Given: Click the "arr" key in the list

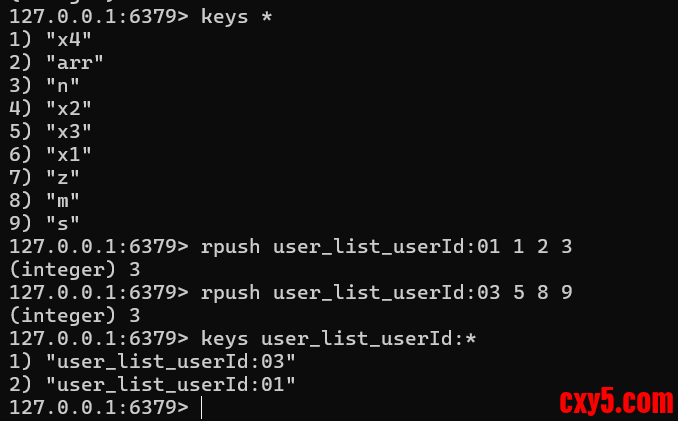Looking at the screenshot, I should pos(73,64).
